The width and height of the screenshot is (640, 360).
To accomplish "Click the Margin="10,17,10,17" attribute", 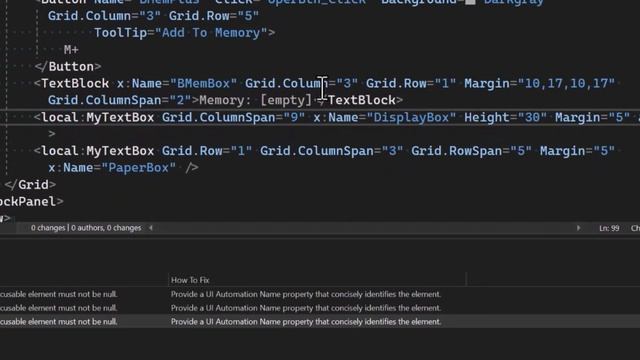I will (539, 83).
